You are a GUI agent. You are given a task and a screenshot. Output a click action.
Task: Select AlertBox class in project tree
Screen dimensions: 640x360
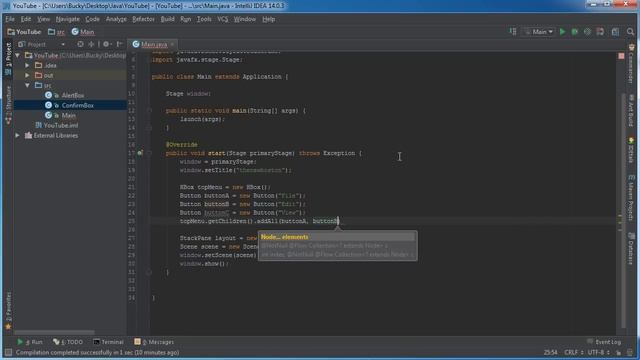point(73,95)
